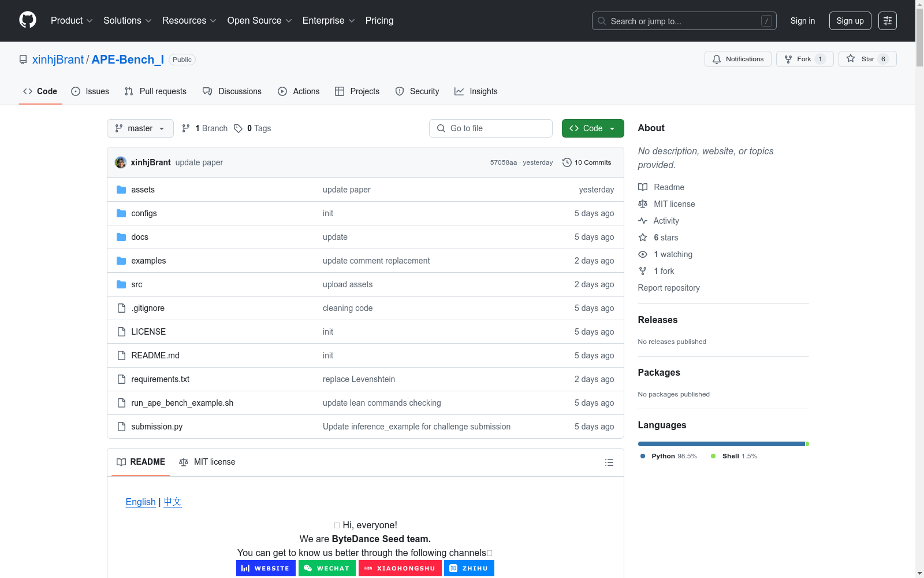Viewport: 924px width, 578px height.
Task: Click the branch icon beside 1 Branch
Action: (x=186, y=128)
